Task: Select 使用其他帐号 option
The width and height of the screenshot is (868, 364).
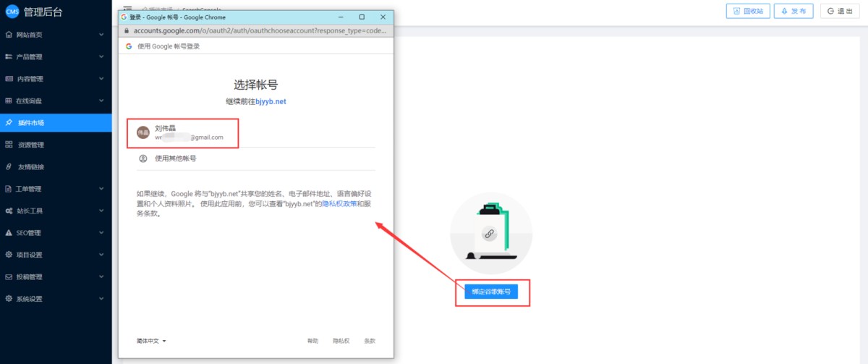Action: coord(255,158)
